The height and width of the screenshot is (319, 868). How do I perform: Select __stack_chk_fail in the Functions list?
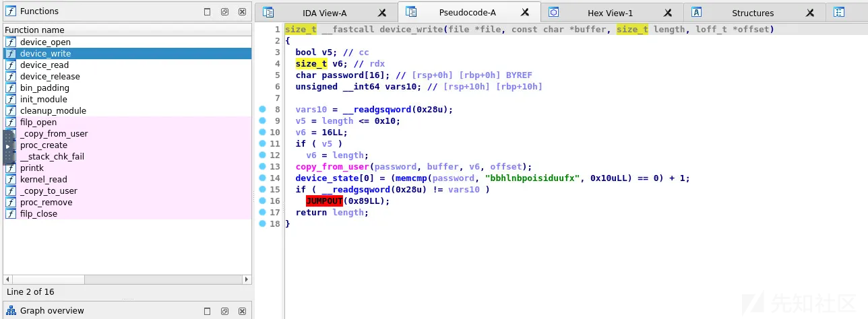point(127,156)
